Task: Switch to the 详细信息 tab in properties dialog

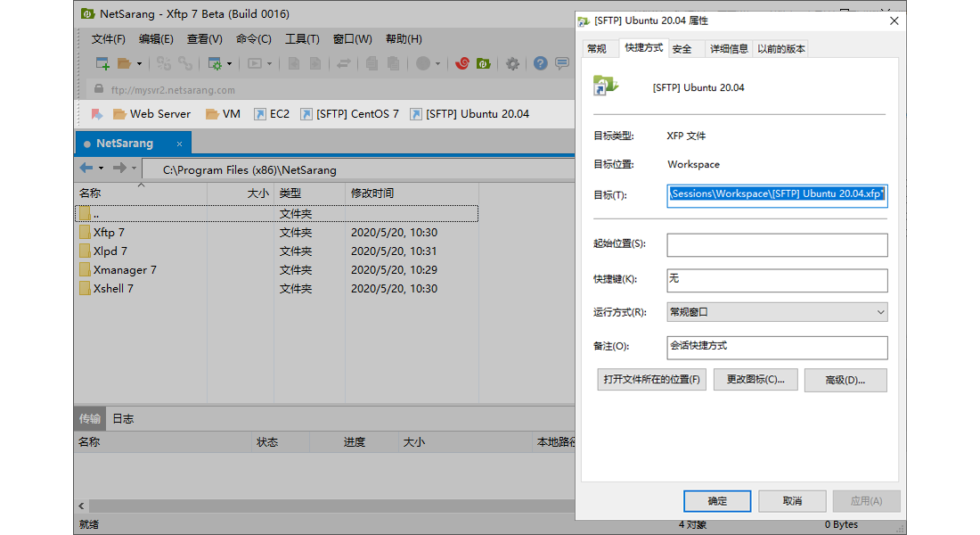Action: coord(729,49)
